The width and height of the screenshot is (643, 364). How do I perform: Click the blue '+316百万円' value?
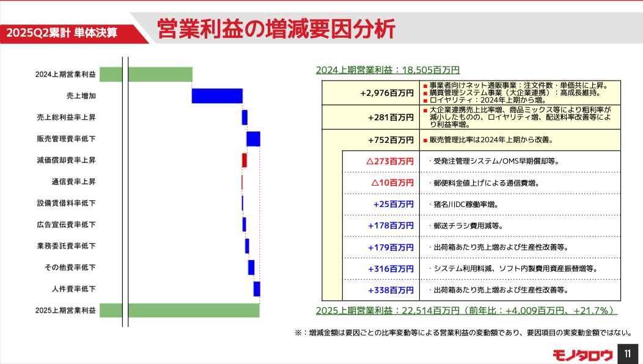pyautogui.click(x=391, y=269)
